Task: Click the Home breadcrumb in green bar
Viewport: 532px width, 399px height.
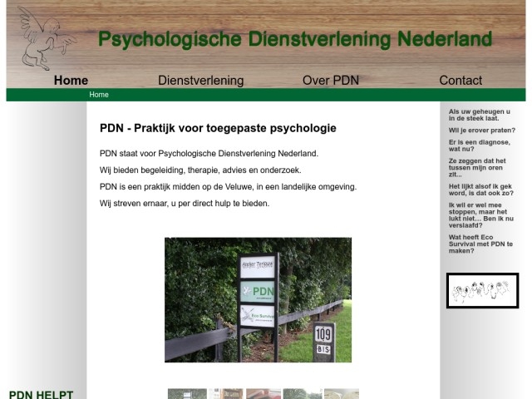Action: click(99, 95)
